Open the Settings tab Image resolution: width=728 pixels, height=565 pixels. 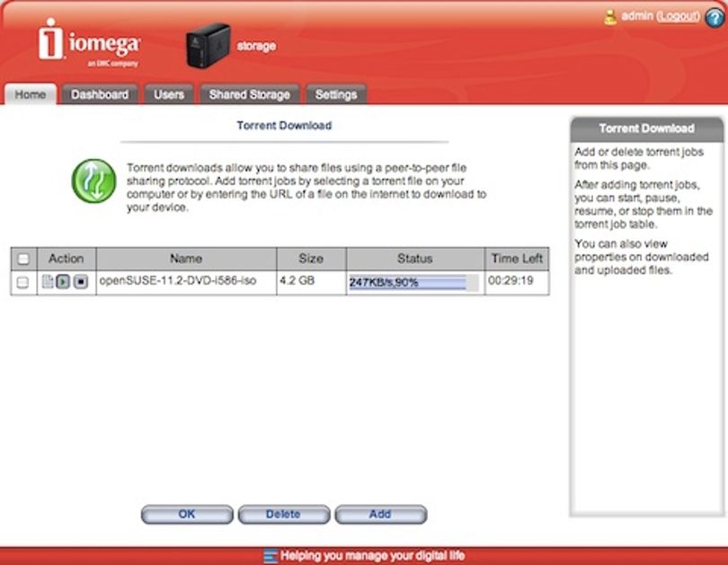pos(336,94)
